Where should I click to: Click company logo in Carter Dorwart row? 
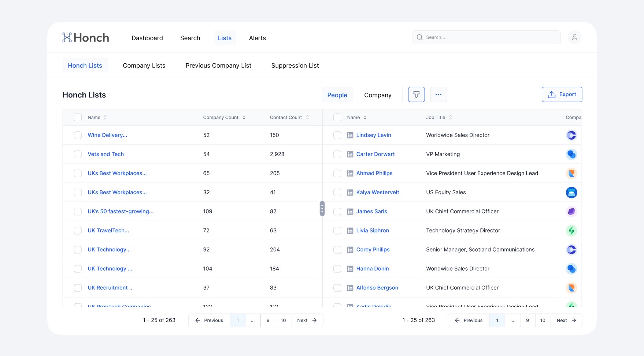(x=571, y=154)
